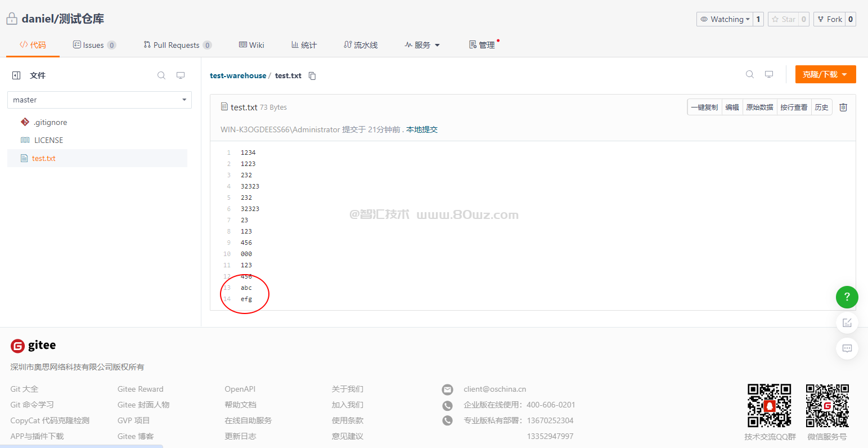The image size is (868, 448).
Task: Click the copy file path icon
Action: (x=312, y=76)
